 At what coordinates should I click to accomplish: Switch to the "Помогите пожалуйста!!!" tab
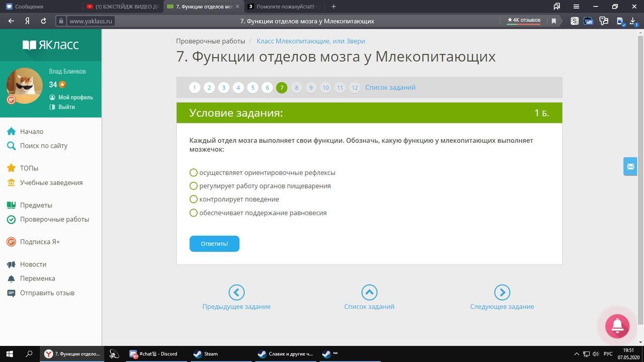click(285, 7)
